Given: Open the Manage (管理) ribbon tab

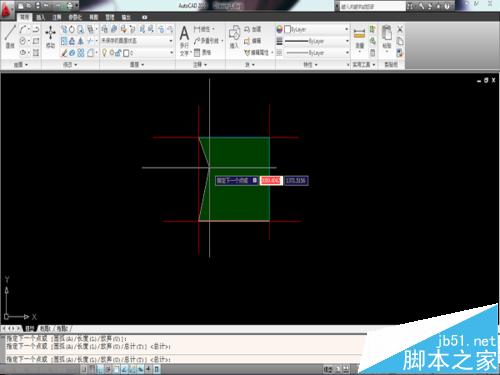Looking at the screenshot, I should (110, 17).
